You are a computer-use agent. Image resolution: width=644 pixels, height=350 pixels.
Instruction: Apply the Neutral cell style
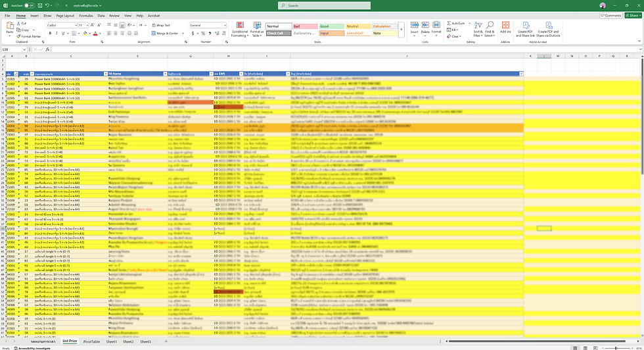[358, 26]
